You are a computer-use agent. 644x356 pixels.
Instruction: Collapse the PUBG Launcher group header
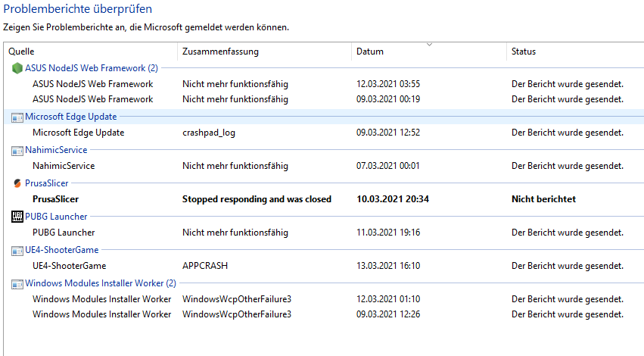[x=56, y=217]
